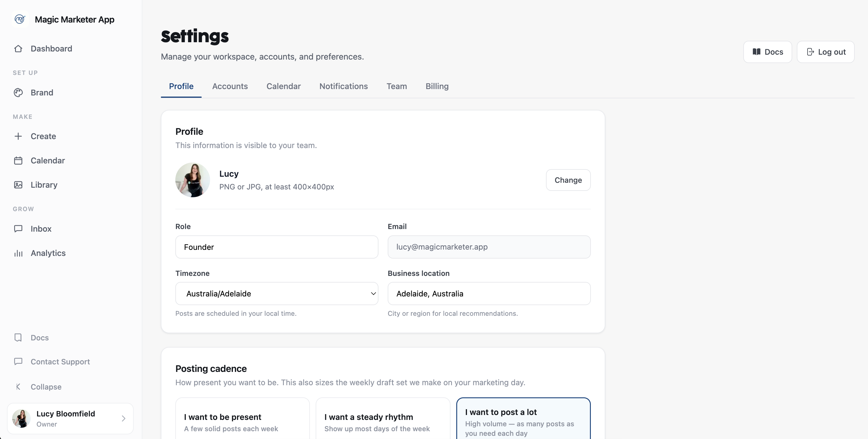
Task: Click 'City or region for local recommendations.' hint
Action: coord(453,314)
